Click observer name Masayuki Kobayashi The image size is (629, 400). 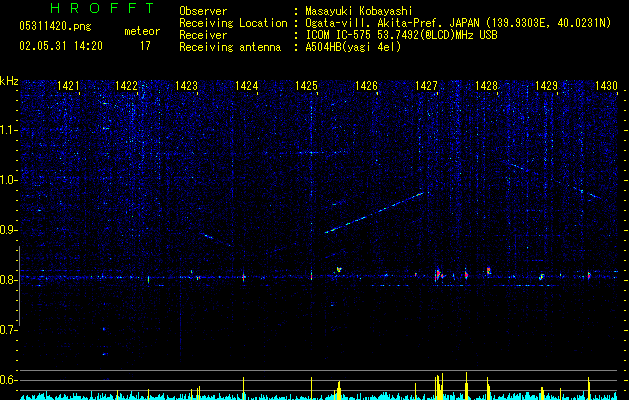359,11
